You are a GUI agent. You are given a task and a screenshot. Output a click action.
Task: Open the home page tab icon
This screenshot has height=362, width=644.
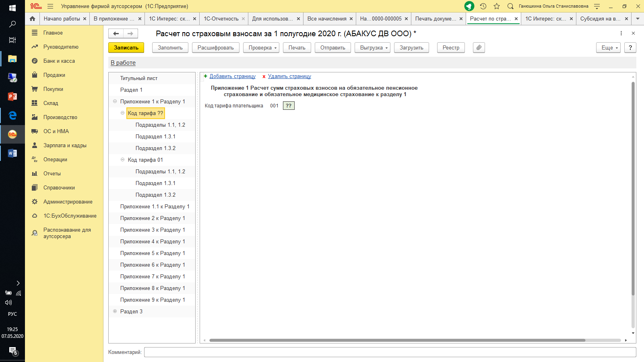point(33,19)
